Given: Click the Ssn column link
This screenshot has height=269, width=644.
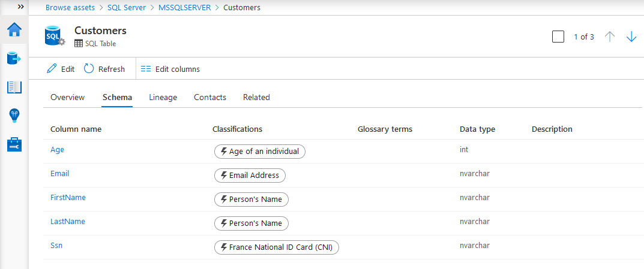Looking at the screenshot, I should click(x=56, y=246).
